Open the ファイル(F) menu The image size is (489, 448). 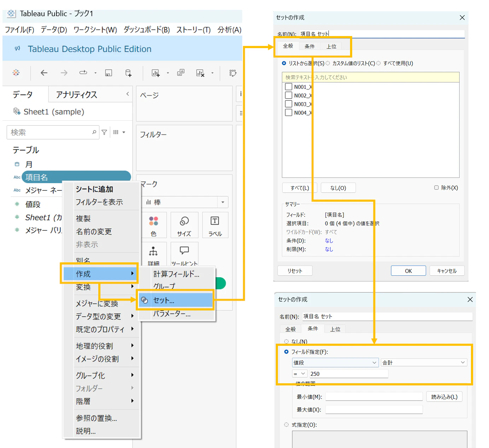(19, 30)
